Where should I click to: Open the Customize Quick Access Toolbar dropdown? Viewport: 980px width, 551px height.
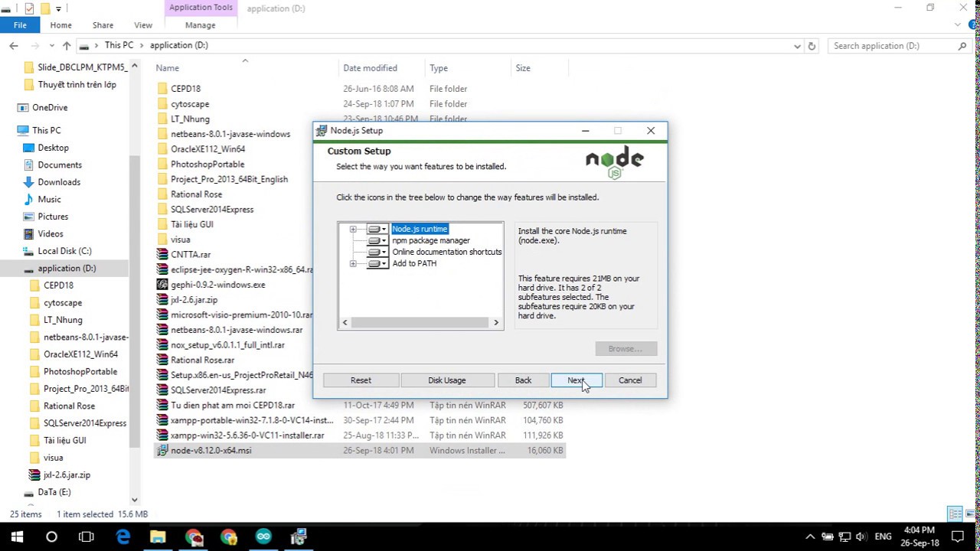coord(58,9)
